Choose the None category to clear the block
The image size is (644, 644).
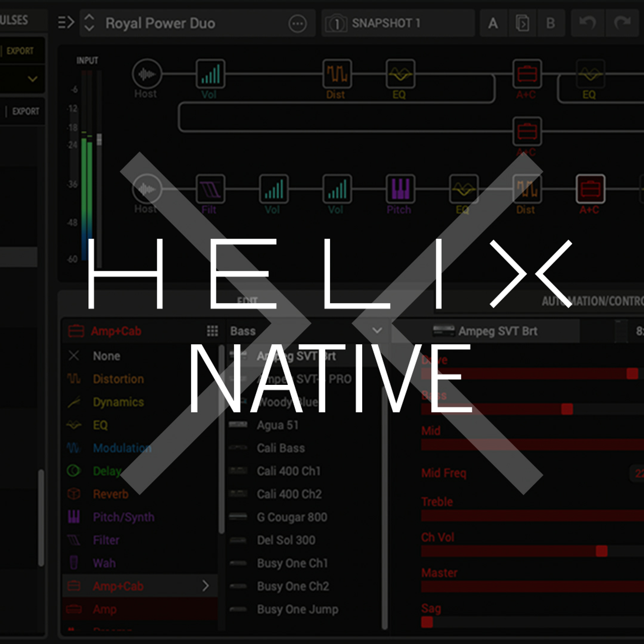(106, 356)
